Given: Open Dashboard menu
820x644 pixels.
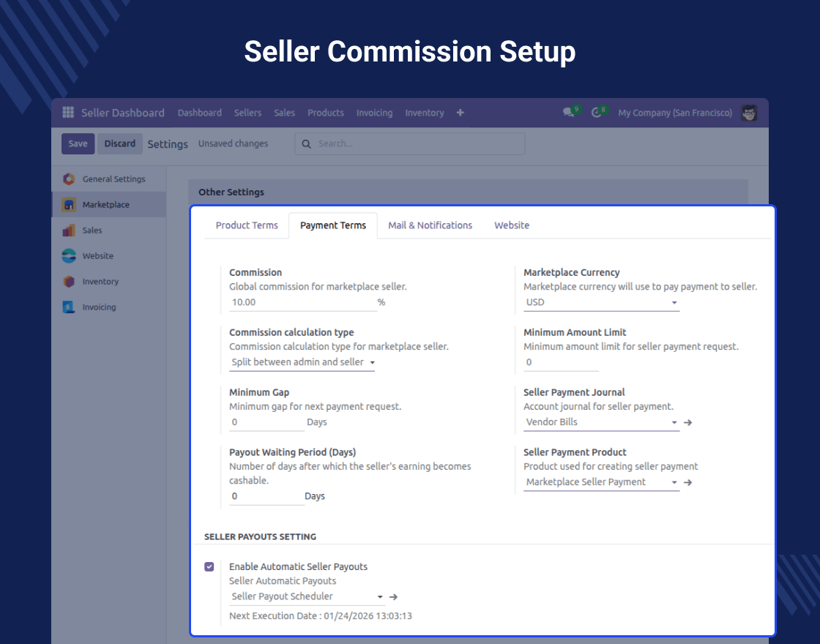Looking at the screenshot, I should [x=200, y=113].
